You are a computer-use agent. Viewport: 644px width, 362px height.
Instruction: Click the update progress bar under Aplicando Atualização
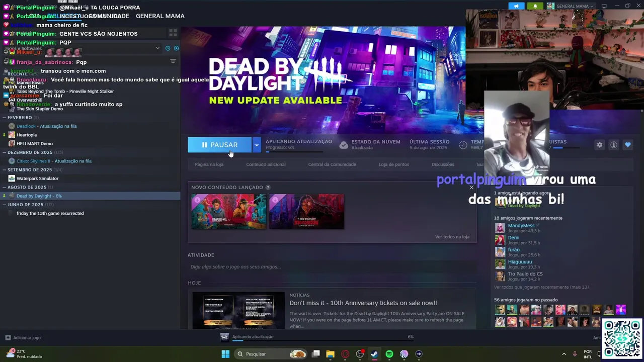[x=294, y=151]
